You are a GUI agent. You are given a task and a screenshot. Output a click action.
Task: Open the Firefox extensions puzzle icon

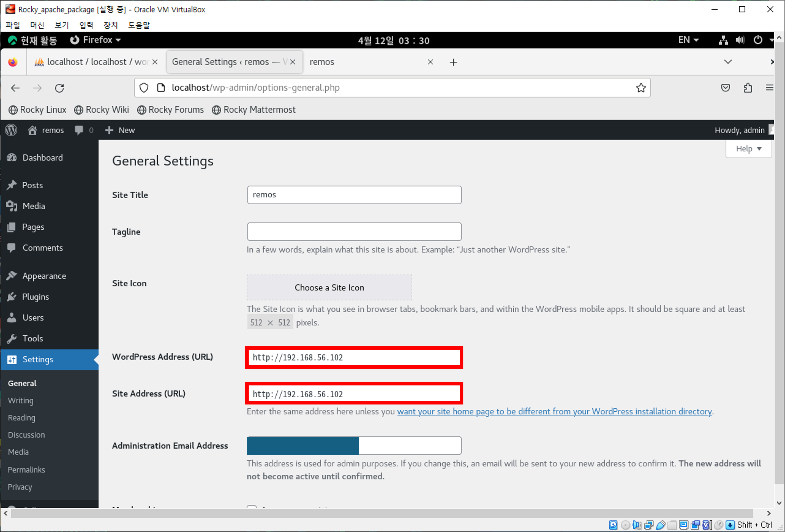coord(748,88)
